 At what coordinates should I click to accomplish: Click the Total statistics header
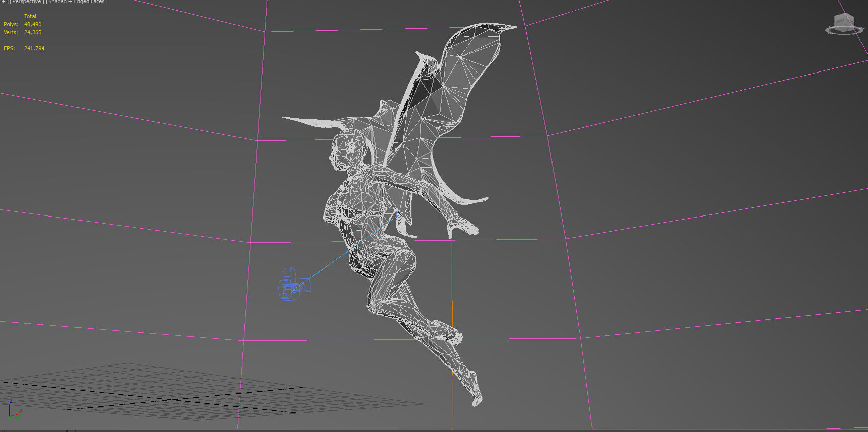click(30, 16)
